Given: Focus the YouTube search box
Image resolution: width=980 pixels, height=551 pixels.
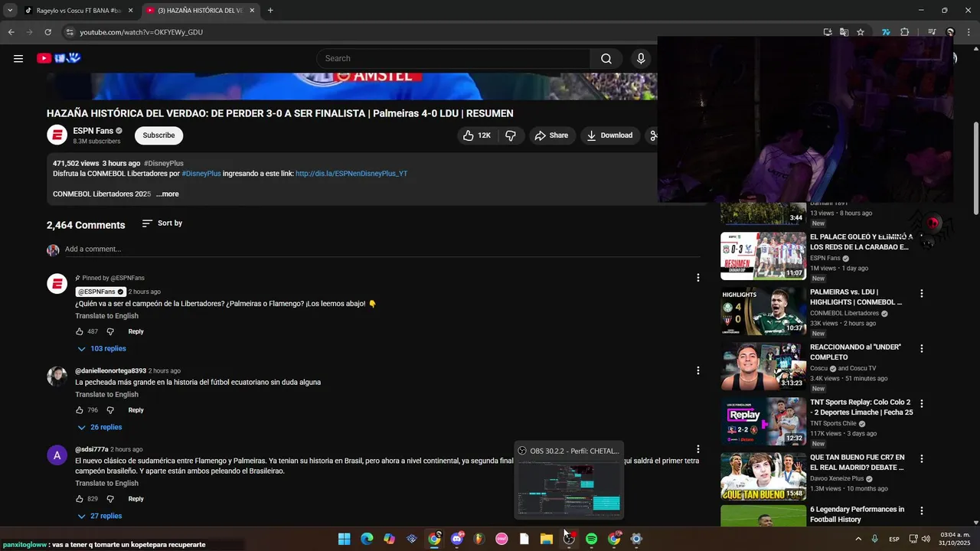Looking at the screenshot, I should click(453, 58).
